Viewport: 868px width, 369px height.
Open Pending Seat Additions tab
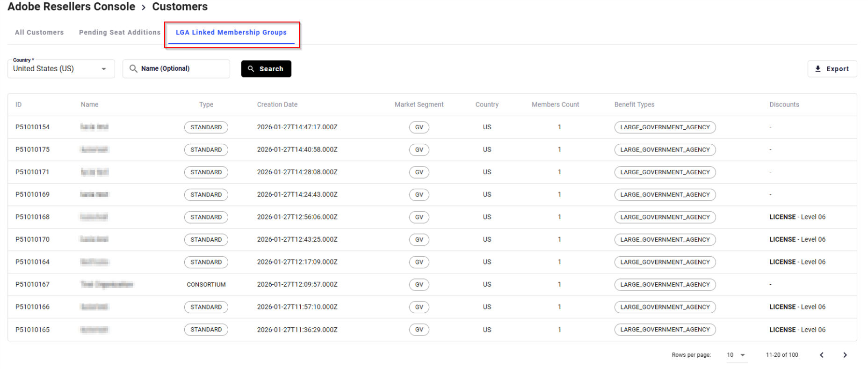[x=120, y=32]
